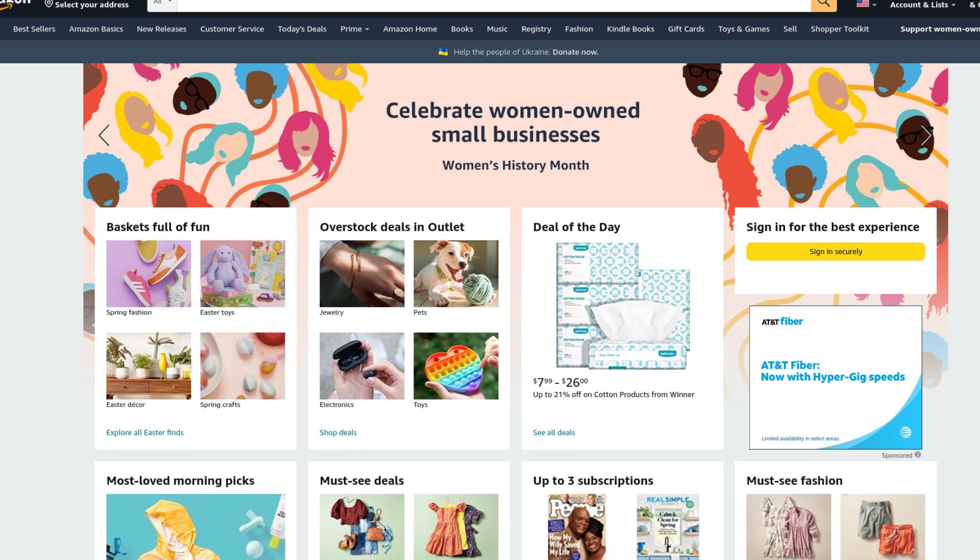This screenshot has width=980, height=560.
Task: Click the Sponsored ad info icon
Action: pyautogui.click(x=918, y=455)
